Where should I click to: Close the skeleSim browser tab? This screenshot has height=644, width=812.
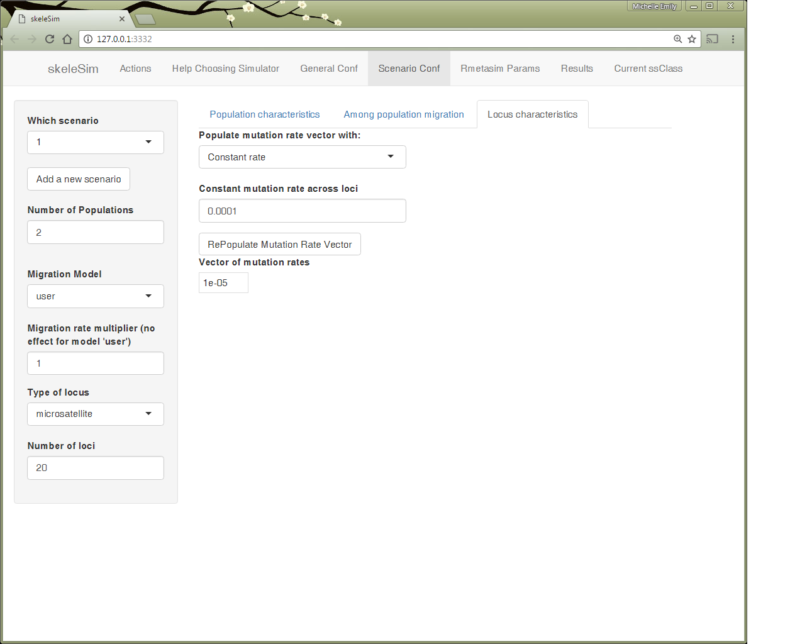point(122,19)
